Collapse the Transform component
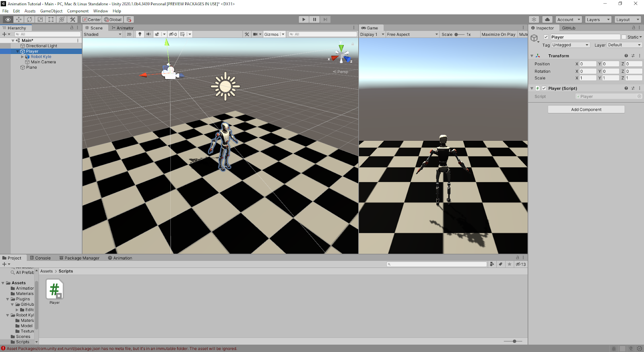This screenshot has height=352, width=644. pyautogui.click(x=532, y=56)
